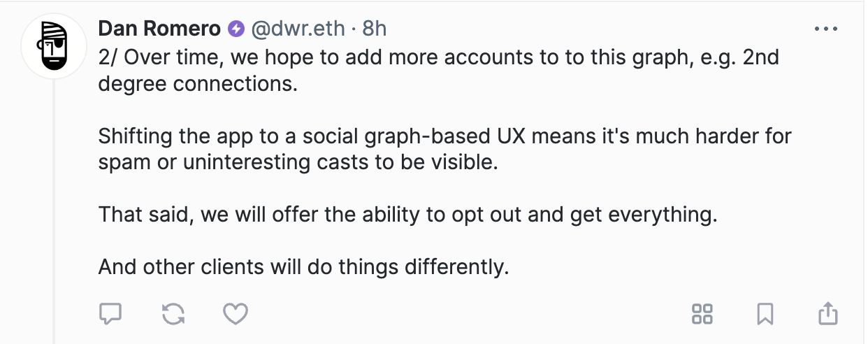Open the @dwr.eth handle link
Image resolution: width=868 pixels, height=344 pixels.
298,29
